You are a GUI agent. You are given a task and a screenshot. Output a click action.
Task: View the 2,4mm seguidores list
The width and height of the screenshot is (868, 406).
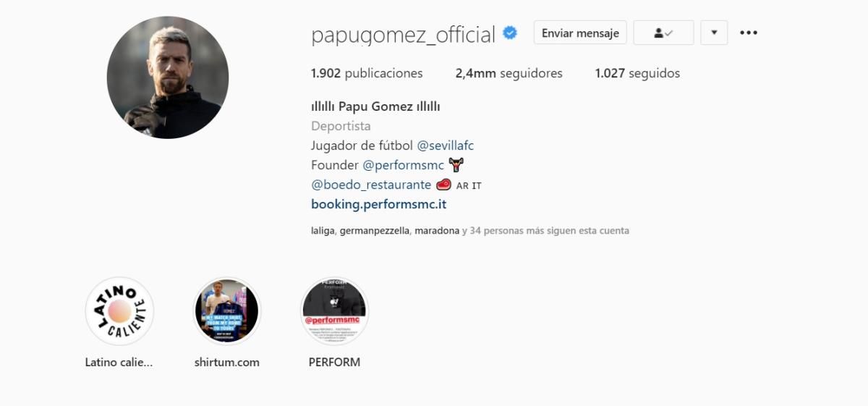coord(509,73)
